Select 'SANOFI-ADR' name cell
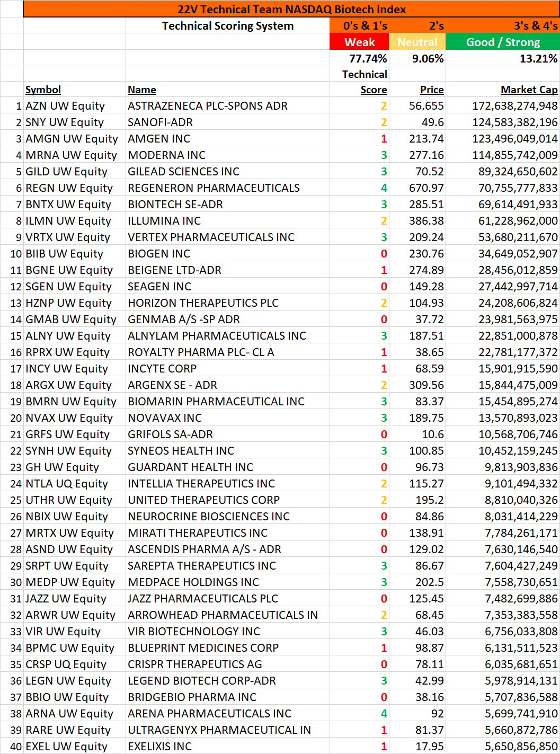560x754 pixels. pyautogui.click(x=228, y=122)
